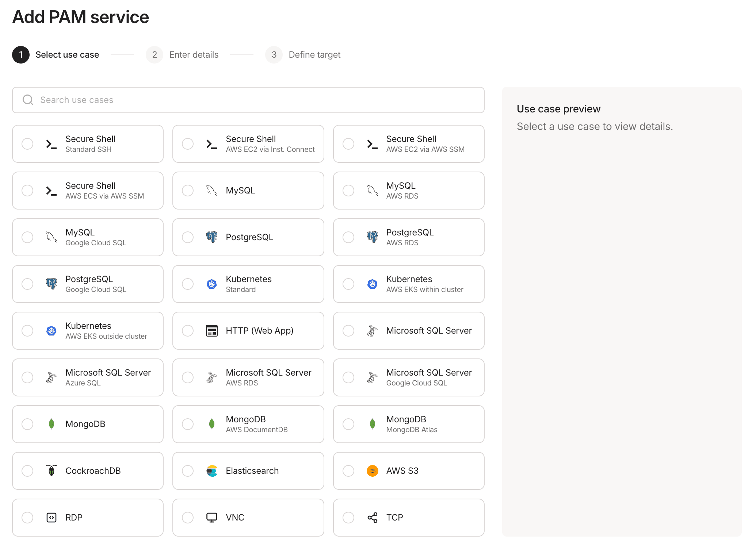Click the Microsoft SQL Server Google Cloud SQL icon
Image resolution: width=756 pixels, height=549 pixels.
point(373,377)
